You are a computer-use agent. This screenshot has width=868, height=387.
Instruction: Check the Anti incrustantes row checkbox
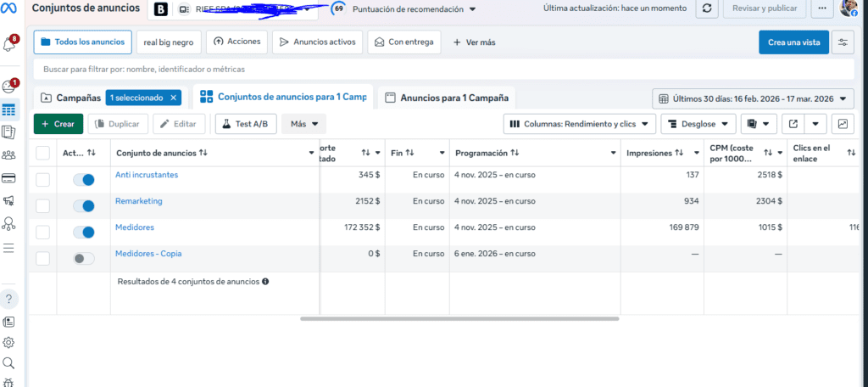point(42,180)
